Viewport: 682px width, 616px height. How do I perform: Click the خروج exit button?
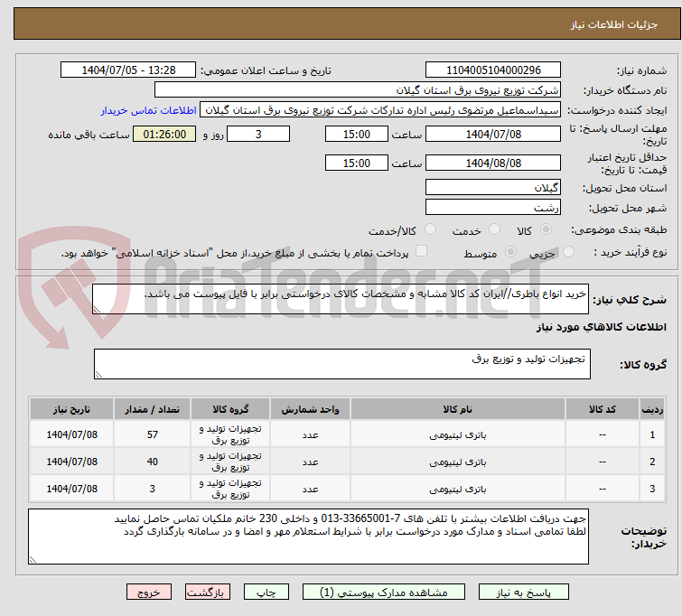(x=149, y=593)
